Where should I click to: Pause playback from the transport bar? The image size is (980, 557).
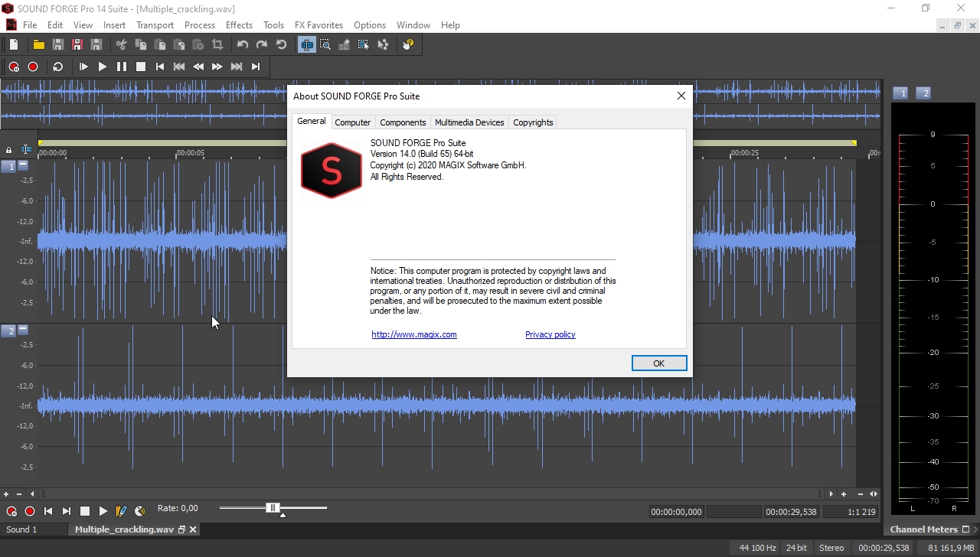pos(122,67)
